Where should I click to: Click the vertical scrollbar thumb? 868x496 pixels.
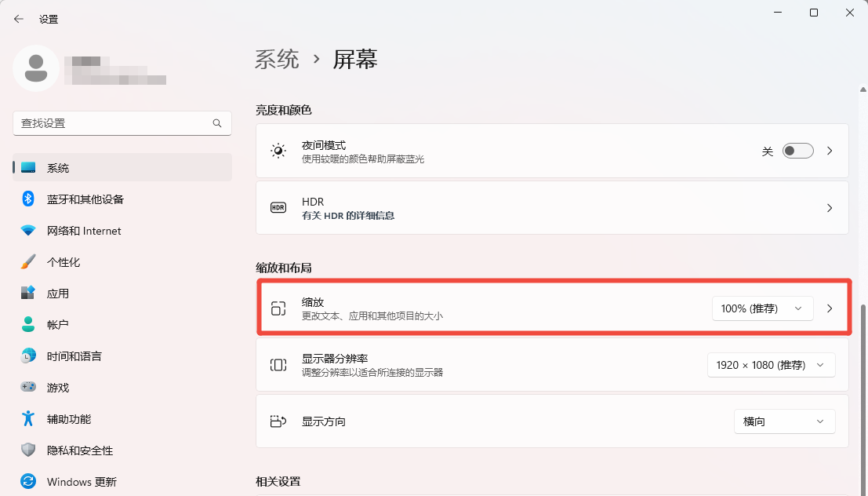863,392
